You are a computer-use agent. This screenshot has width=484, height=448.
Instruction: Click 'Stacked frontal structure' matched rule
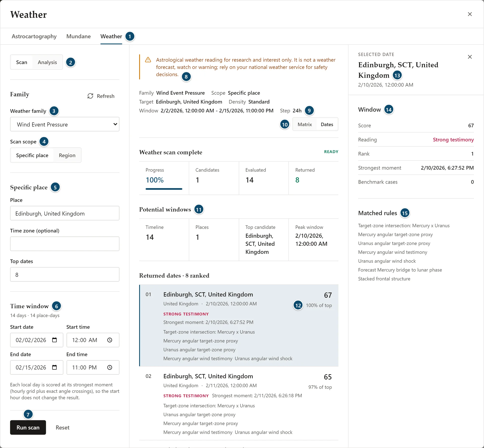[x=384, y=279]
